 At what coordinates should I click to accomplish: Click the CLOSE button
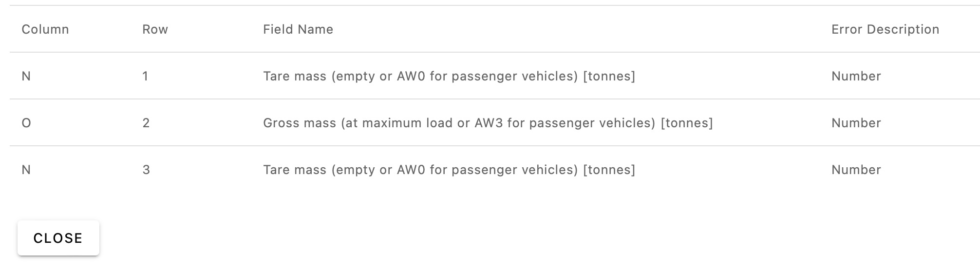point(58,238)
